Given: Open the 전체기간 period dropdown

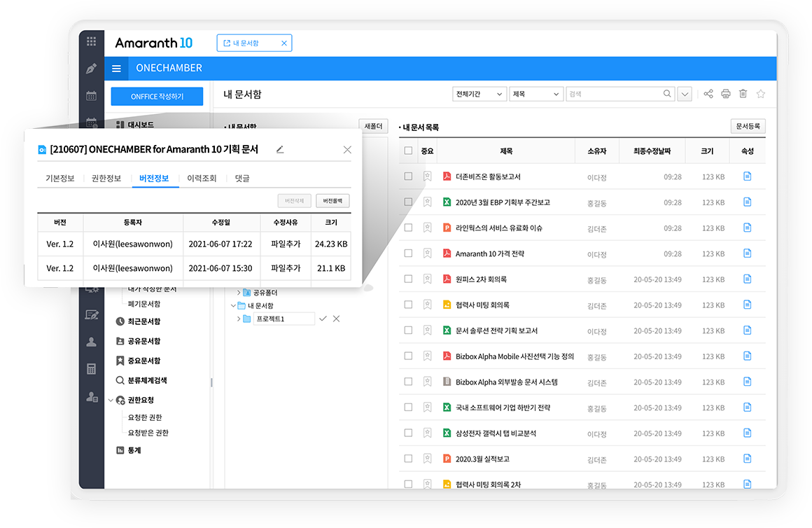Looking at the screenshot, I should point(479,94).
